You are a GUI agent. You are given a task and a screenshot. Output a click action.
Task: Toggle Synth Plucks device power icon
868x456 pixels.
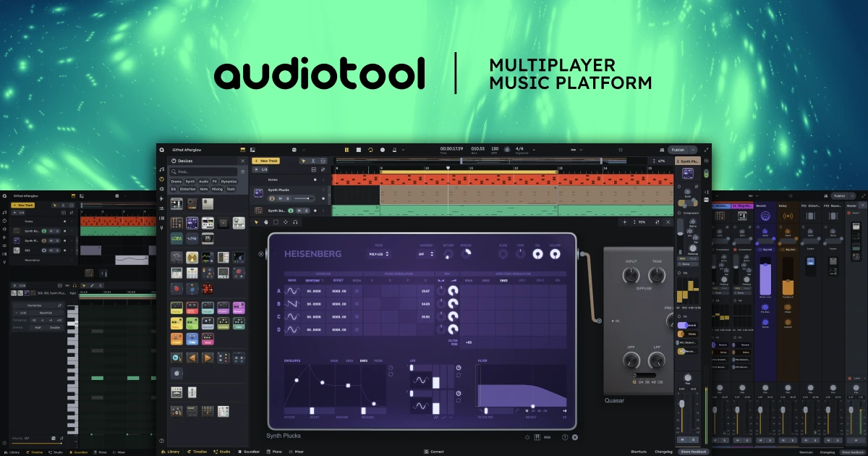coord(527,436)
